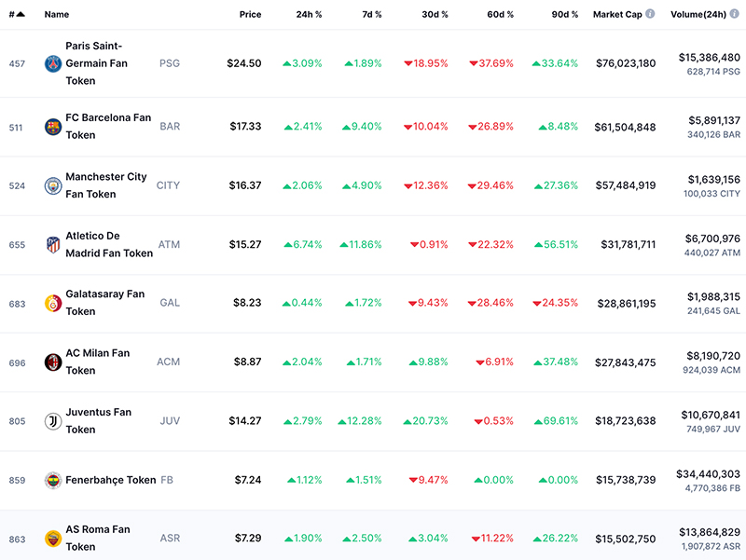Click the FC Barcelona crest icon
The image size is (746, 560).
(x=53, y=127)
